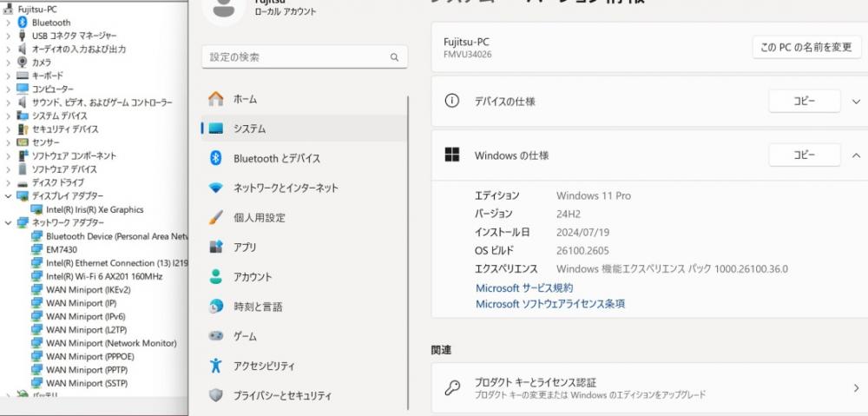Click the セキュリティ デバイス icon

23,129
